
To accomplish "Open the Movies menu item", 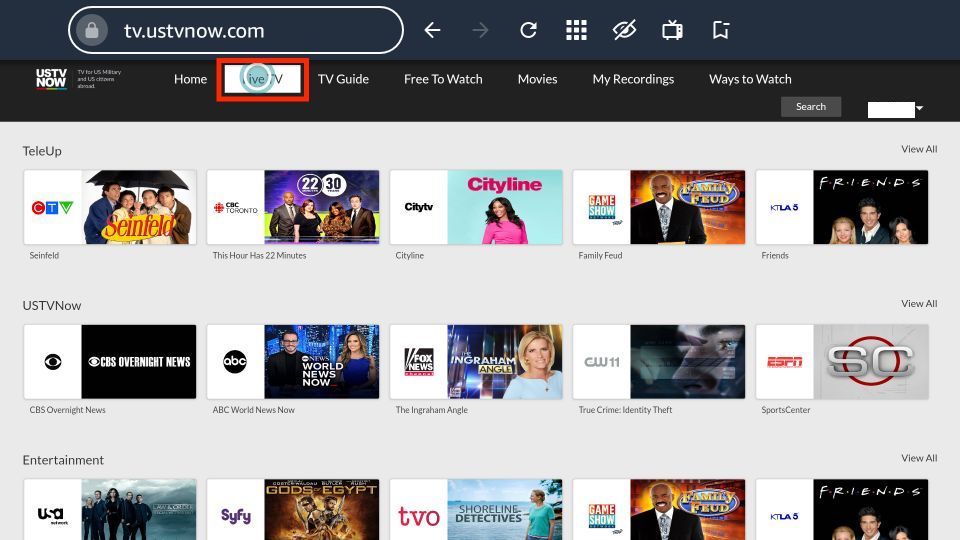I will coord(538,79).
